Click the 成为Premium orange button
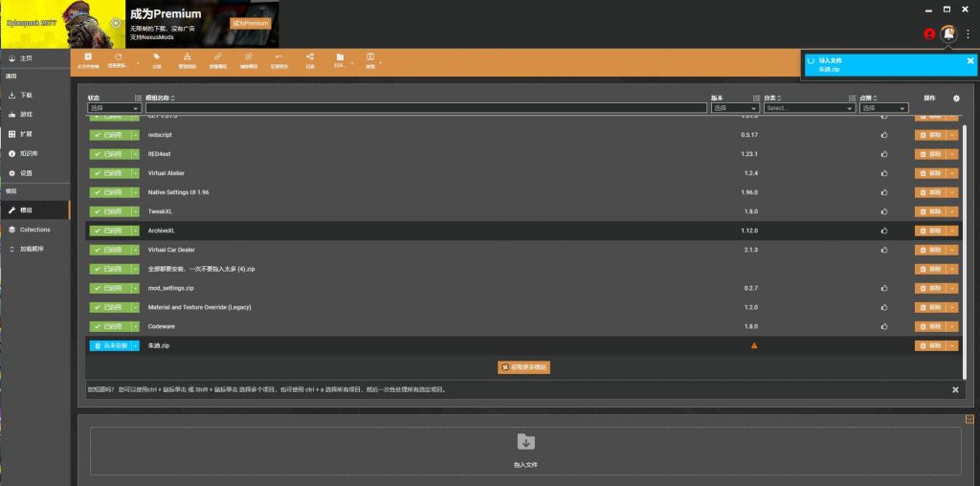 [x=250, y=23]
